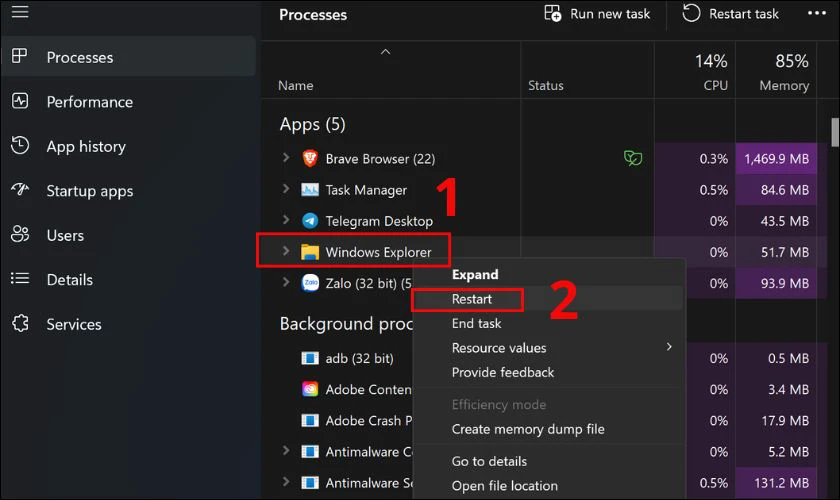Click the Telegram Desktop paper-plane icon
This screenshot has height=500, width=840.
click(x=310, y=221)
